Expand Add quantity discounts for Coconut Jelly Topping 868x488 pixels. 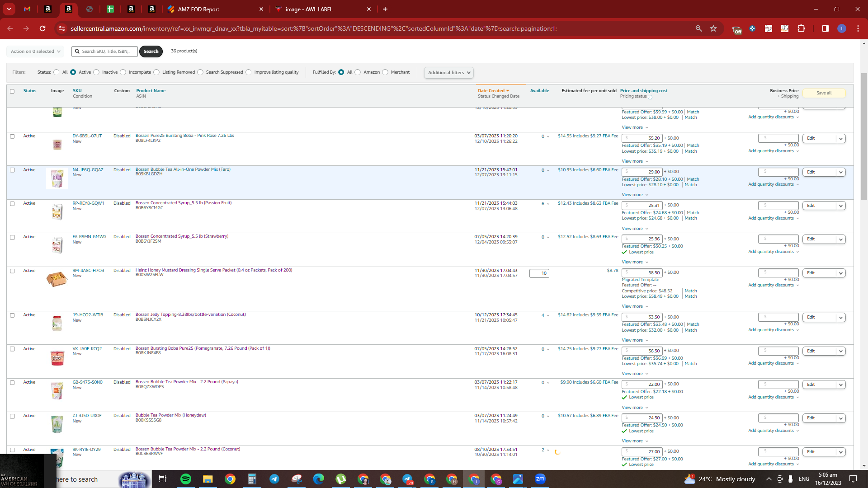pyautogui.click(x=774, y=330)
